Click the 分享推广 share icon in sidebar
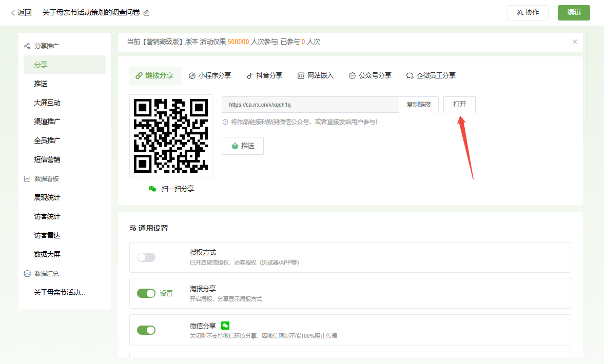The height and width of the screenshot is (364, 604). click(27, 46)
